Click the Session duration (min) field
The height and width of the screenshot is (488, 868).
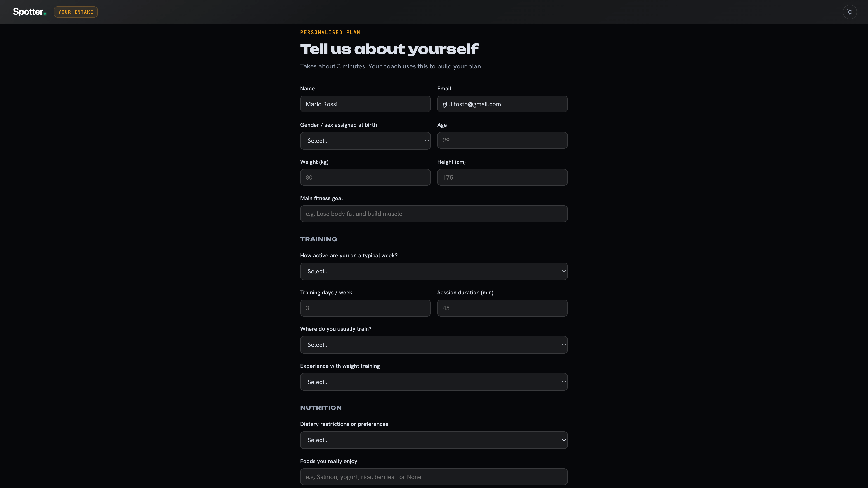coord(502,308)
